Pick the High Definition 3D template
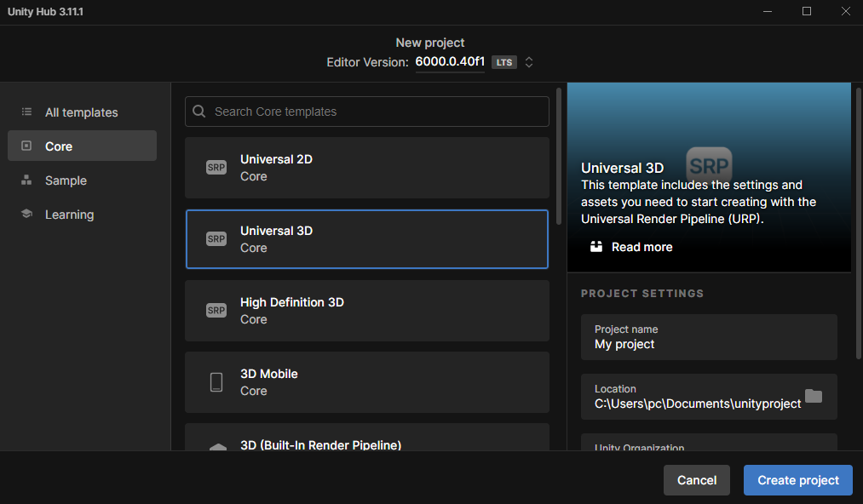The image size is (863, 504). coord(367,311)
